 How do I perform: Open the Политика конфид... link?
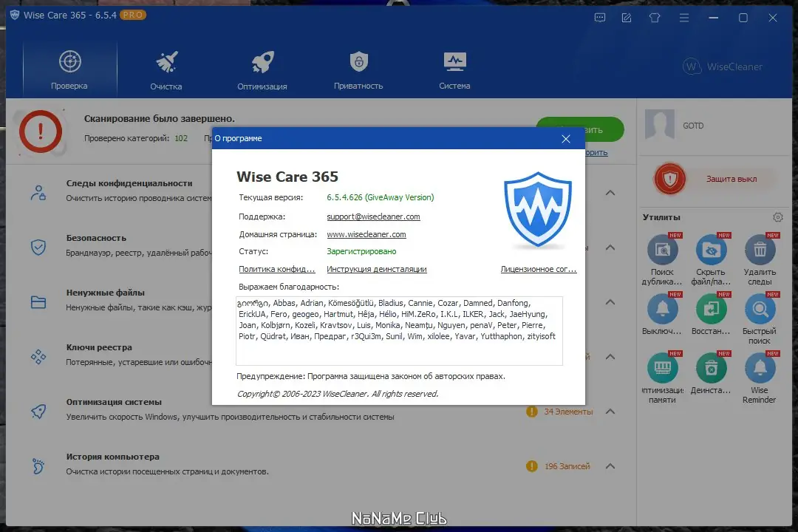[277, 269]
